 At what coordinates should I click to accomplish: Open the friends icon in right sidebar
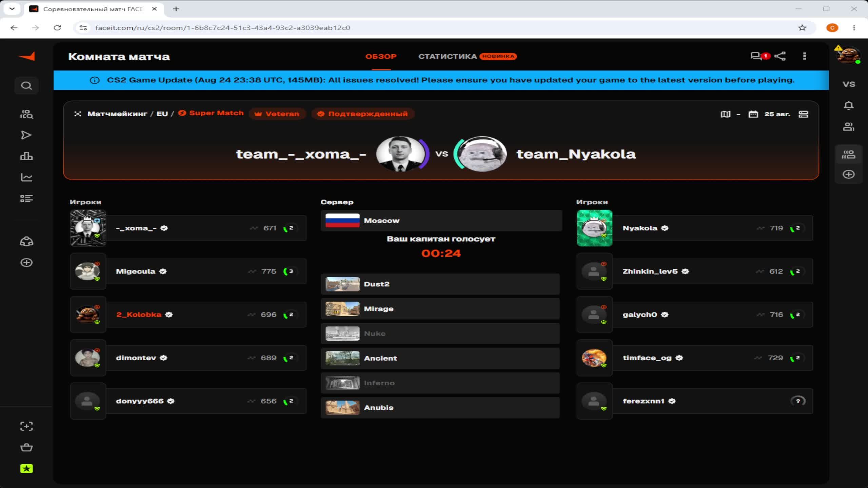click(x=849, y=127)
